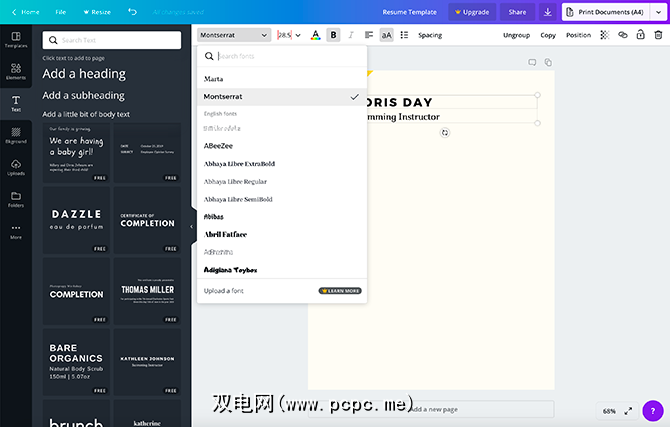The width and height of the screenshot is (670, 427).
Task: Click Upload a font
Action: (223, 291)
